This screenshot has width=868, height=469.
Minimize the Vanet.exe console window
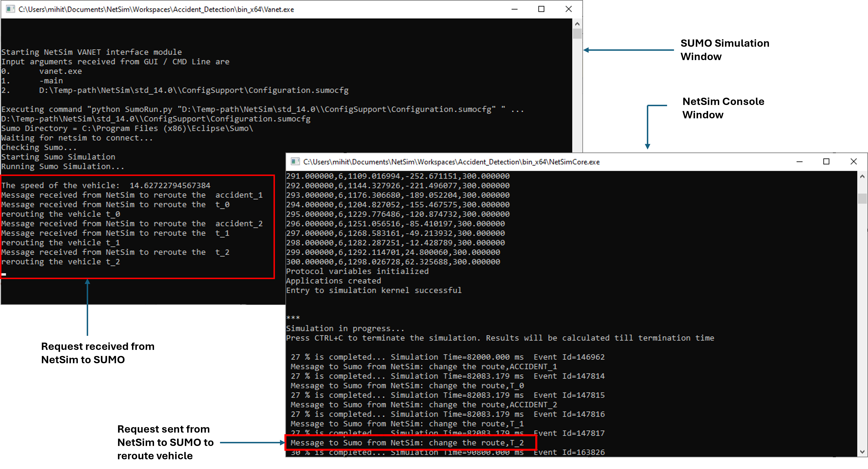(x=514, y=9)
